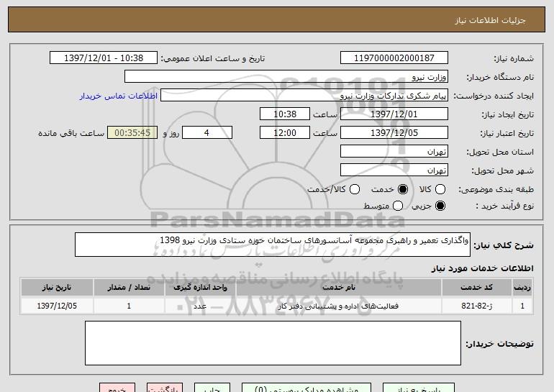The height and width of the screenshot is (392, 554).
Task: Click مشاهده مدارک پیوستی (0) button
Action: (x=306, y=388)
